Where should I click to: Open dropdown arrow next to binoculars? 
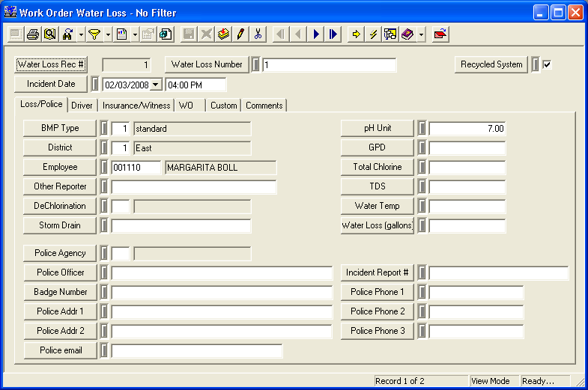(x=81, y=34)
